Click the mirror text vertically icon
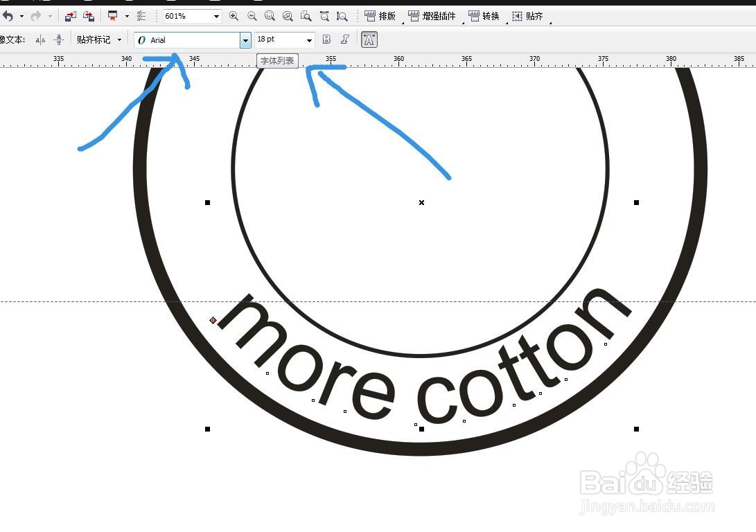Viewport: 756px width, 532px height. point(58,40)
